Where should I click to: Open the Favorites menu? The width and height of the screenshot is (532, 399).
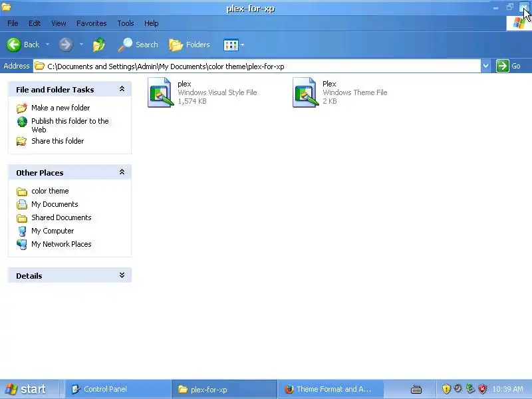tap(91, 23)
